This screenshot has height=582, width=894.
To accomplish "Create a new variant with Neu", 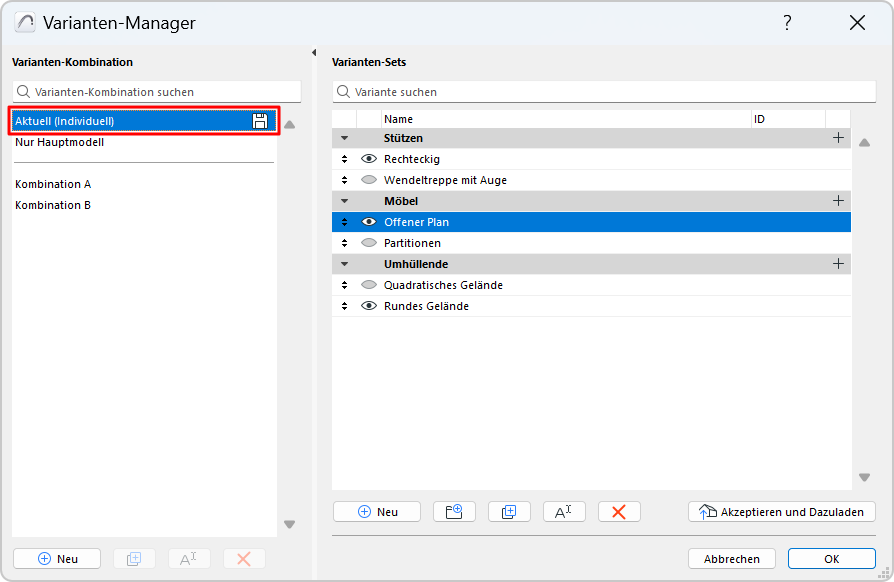I will point(377,512).
